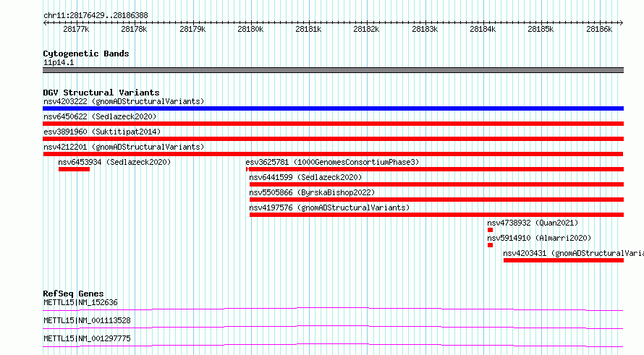
Task: Click the magenta METTL15 NM_001297775 transcript line
Action: (x=333, y=345)
